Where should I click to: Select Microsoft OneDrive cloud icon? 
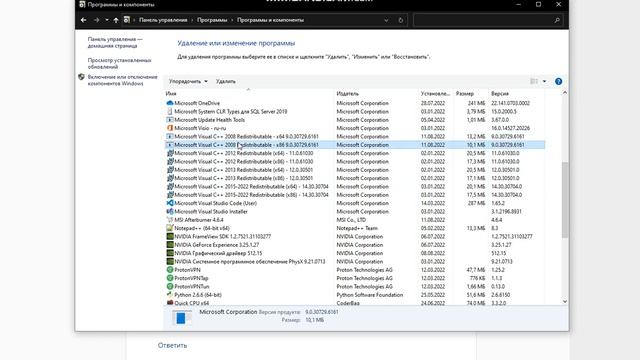170,103
